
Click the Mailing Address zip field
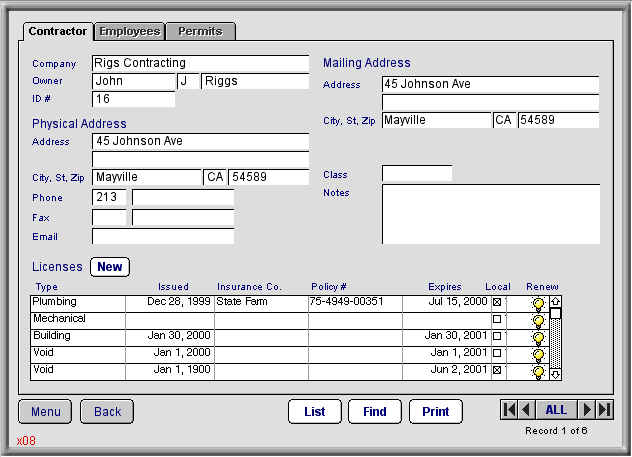(x=559, y=120)
